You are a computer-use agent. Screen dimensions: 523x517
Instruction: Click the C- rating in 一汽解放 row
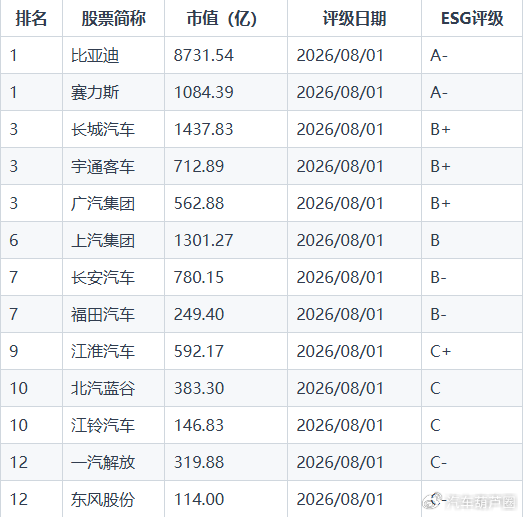pos(439,463)
